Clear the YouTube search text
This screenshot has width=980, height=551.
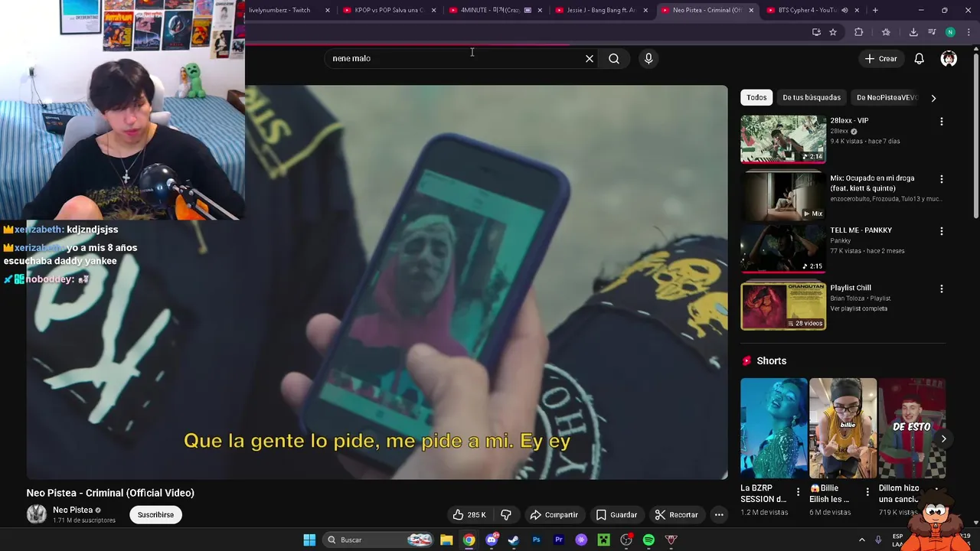590,58
